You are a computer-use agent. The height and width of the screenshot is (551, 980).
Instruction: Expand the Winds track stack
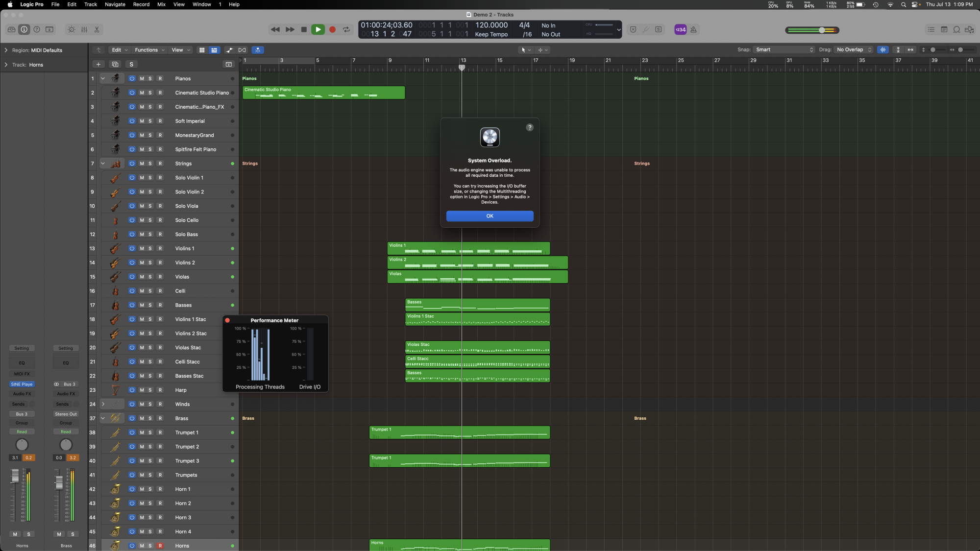pyautogui.click(x=103, y=404)
